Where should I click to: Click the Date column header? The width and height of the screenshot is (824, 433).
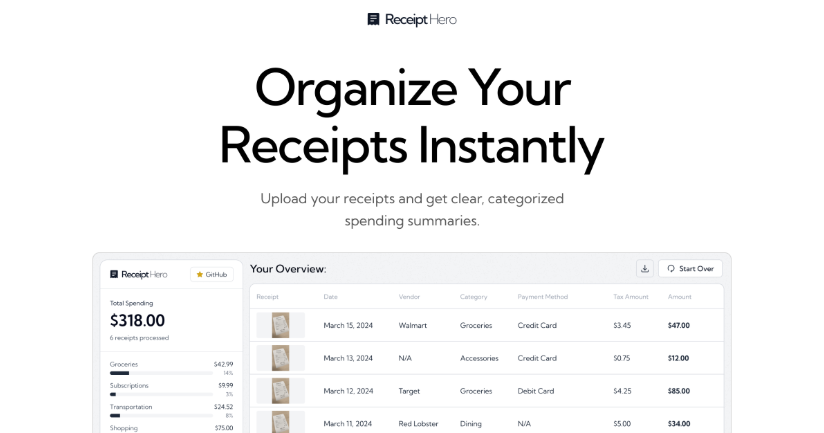point(331,297)
